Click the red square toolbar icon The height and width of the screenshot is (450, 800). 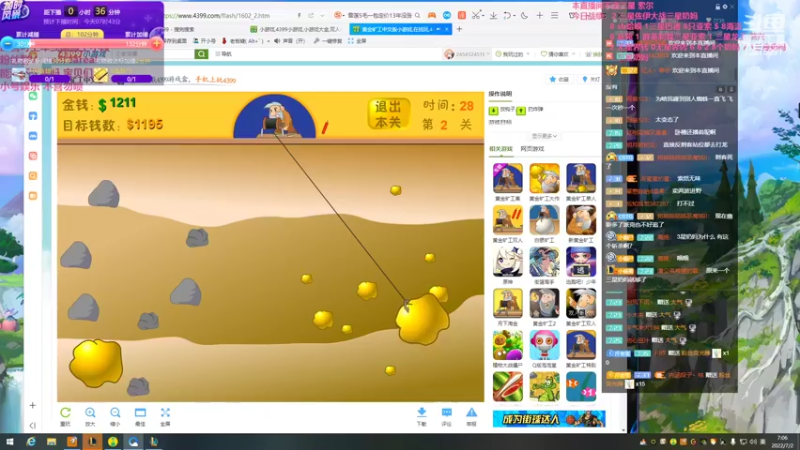pyautogui.click(x=462, y=16)
